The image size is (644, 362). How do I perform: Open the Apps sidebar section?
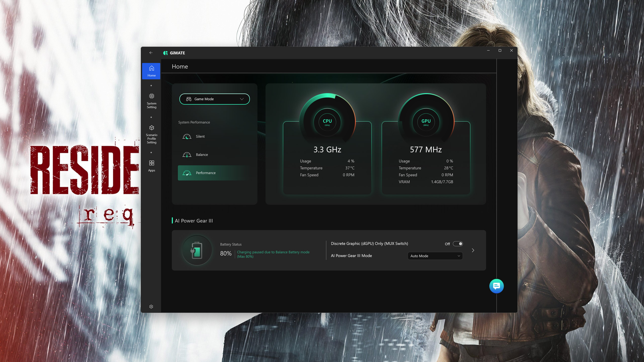151,166
